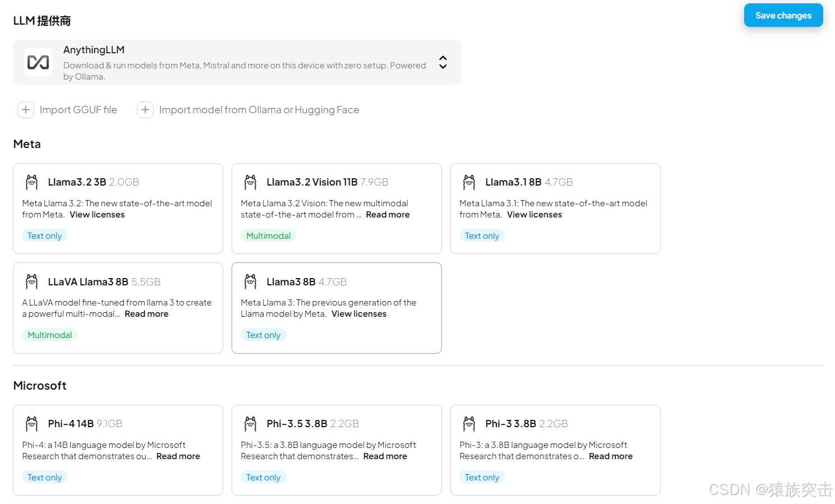This screenshot has height=504, width=835.
Task: Expand Read more on Phi-4 14B description
Action: click(178, 456)
